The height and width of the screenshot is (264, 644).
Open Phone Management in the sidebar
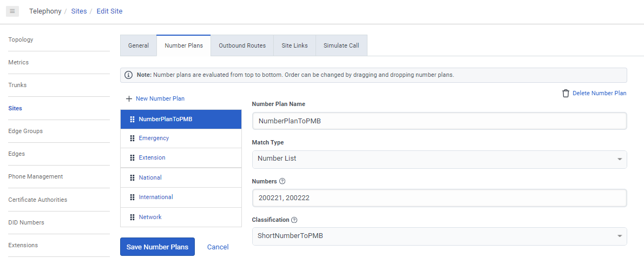tap(35, 176)
